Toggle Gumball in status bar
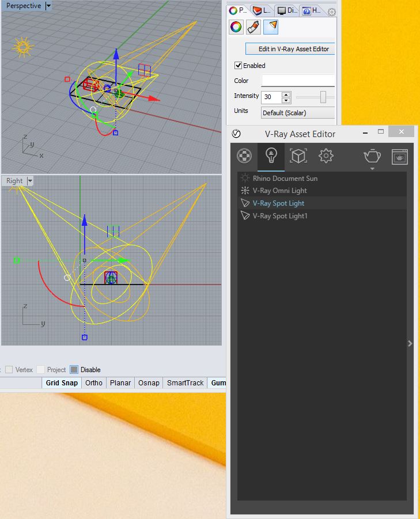The width and height of the screenshot is (420, 519). [217, 382]
